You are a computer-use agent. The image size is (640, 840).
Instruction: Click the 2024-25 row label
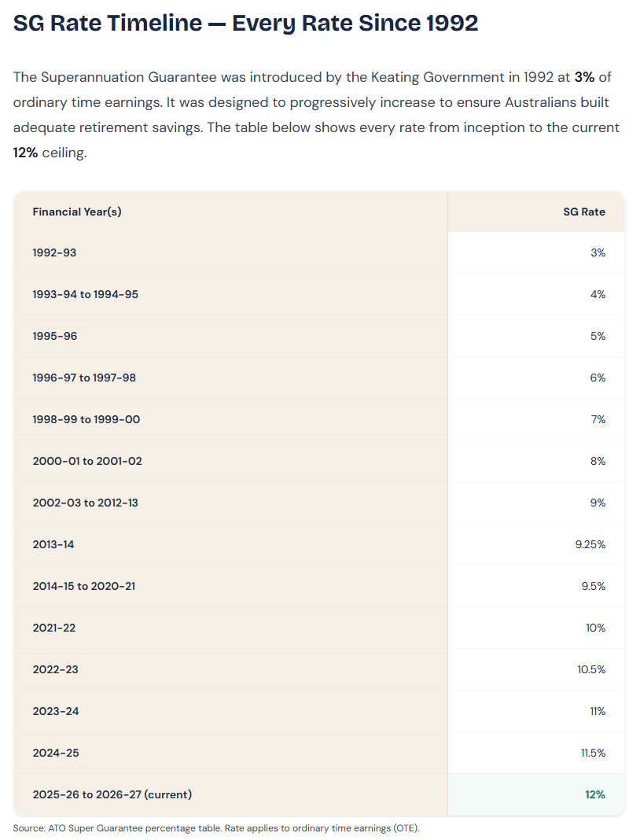[56, 753]
